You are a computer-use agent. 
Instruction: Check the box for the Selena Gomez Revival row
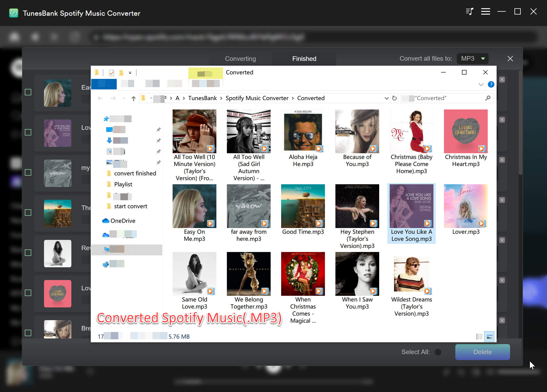[28, 253]
